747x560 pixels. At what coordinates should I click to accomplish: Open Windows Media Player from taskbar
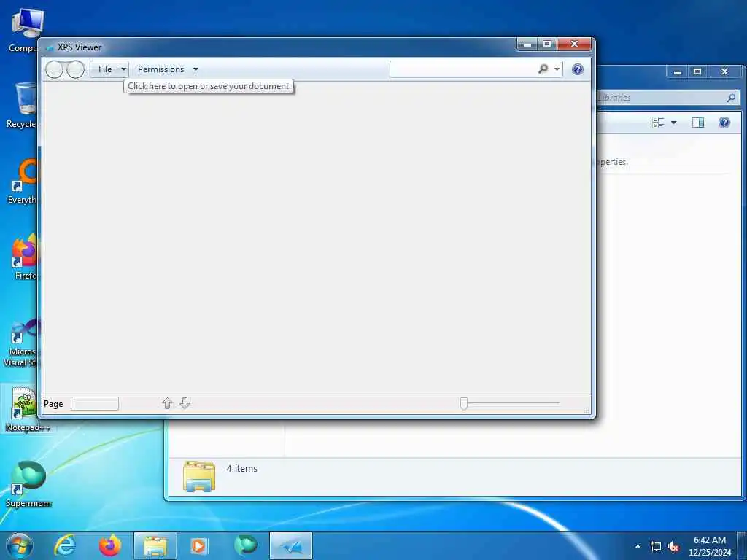pos(199,545)
